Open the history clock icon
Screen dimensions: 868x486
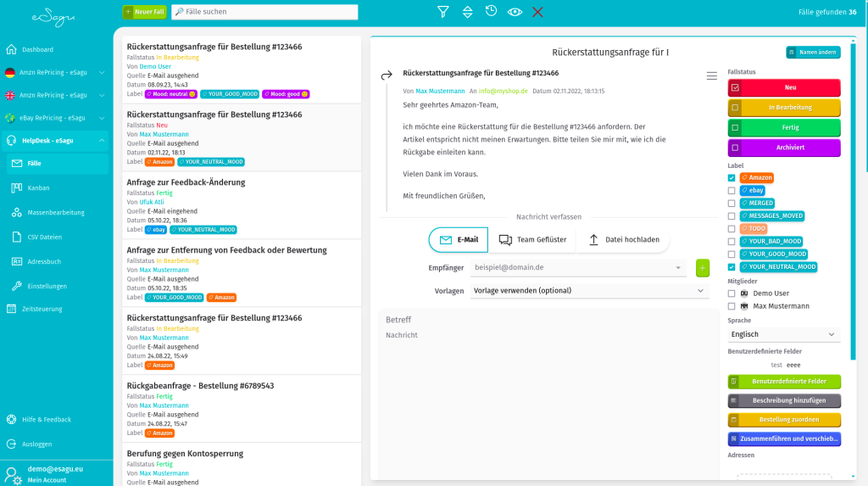pos(491,12)
